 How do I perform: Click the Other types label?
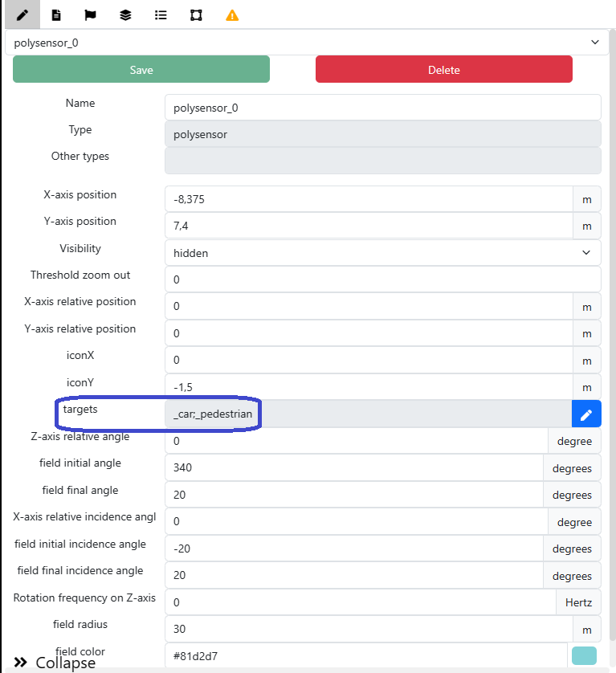[x=80, y=157]
